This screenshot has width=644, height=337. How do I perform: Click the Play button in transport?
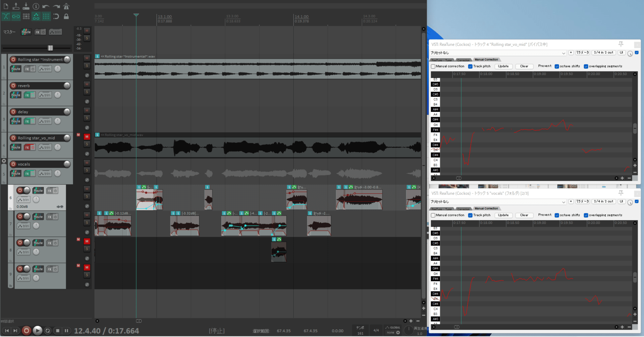click(x=38, y=331)
